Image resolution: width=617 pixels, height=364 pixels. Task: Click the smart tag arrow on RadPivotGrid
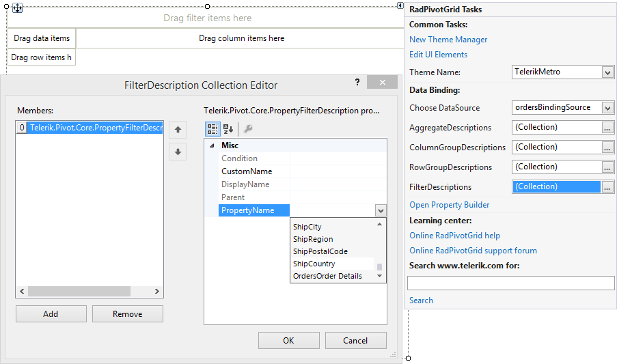[x=400, y=5]
